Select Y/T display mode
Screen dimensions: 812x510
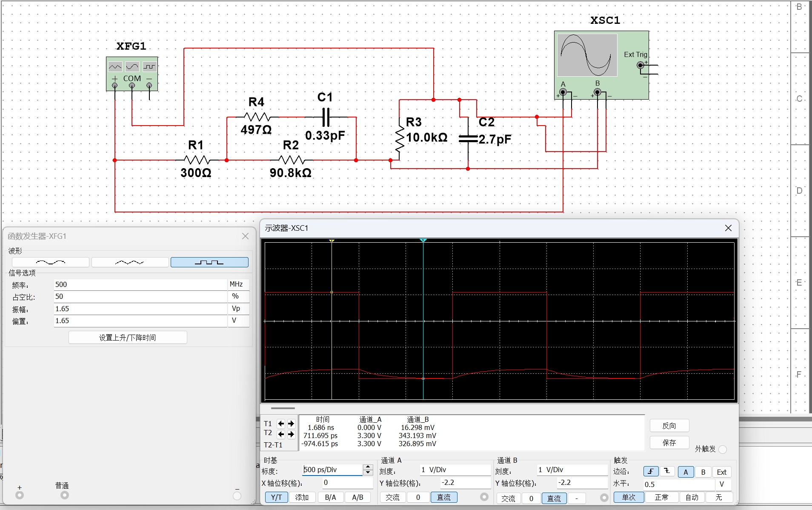coord(277,497)
